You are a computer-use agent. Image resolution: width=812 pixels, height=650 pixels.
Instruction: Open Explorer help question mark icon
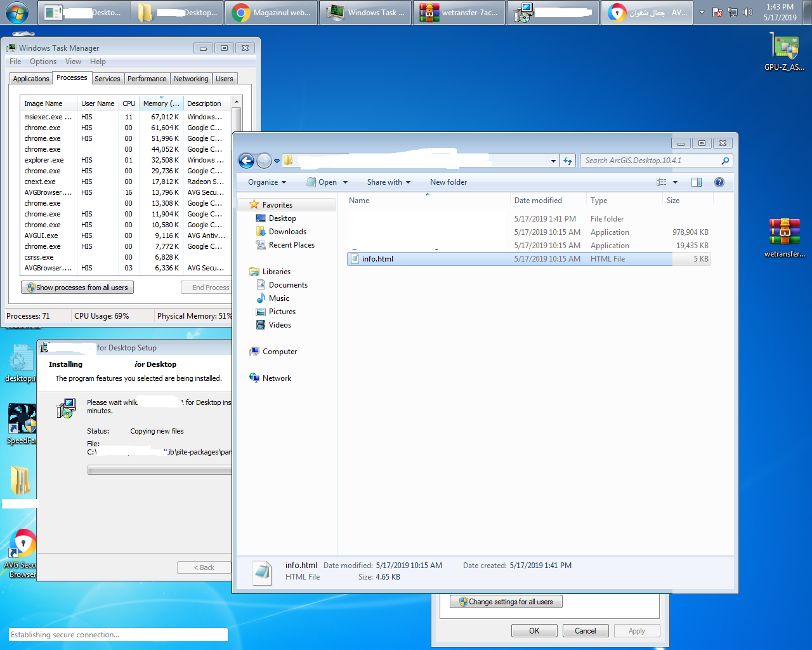pyautogui.click(x=719, y=182)
